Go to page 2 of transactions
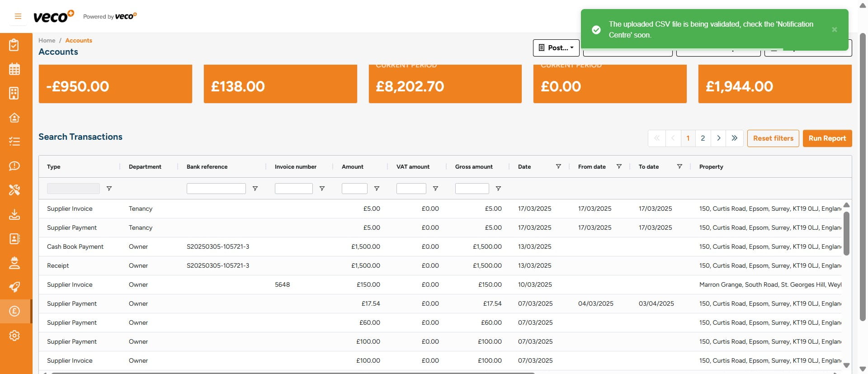This screenshot has width=868, height=374. point(703,138)
